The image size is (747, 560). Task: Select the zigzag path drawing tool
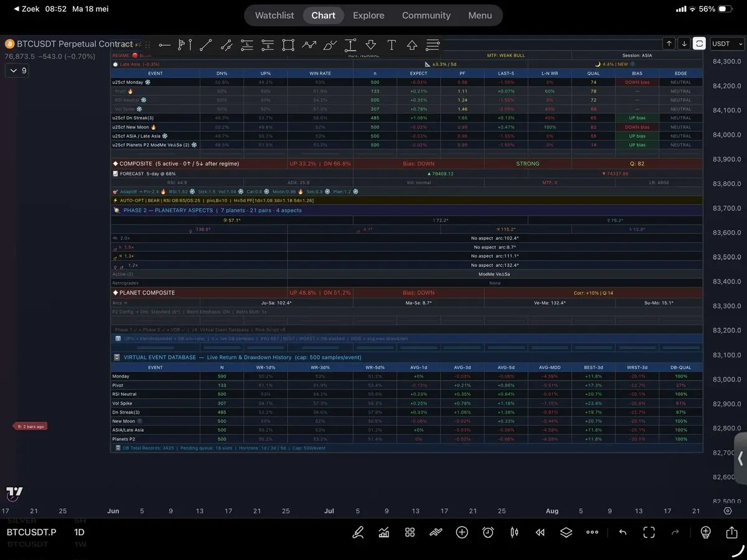click(309, 45)
